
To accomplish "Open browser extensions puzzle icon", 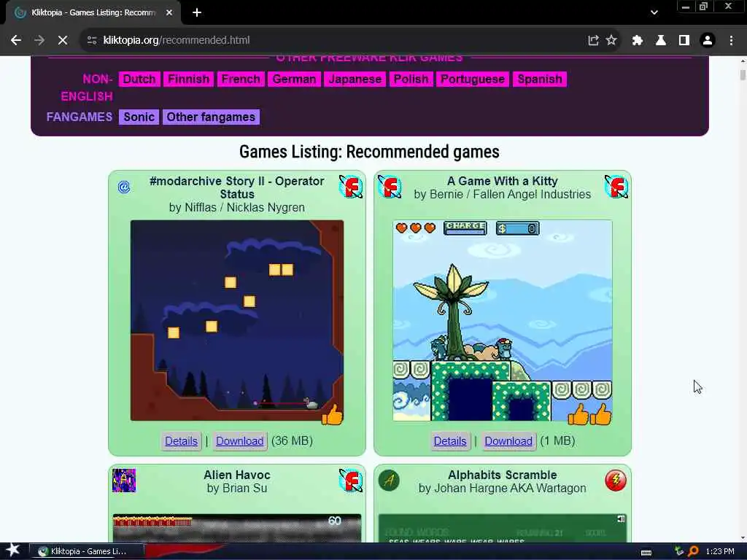I will coord(638,41).
